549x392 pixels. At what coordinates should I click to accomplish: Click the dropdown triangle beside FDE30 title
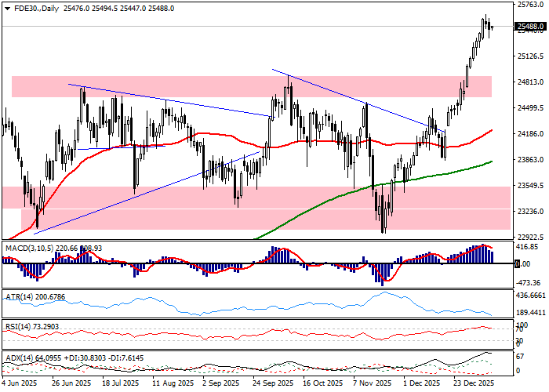pyautogui.click(x=5, y=8)
